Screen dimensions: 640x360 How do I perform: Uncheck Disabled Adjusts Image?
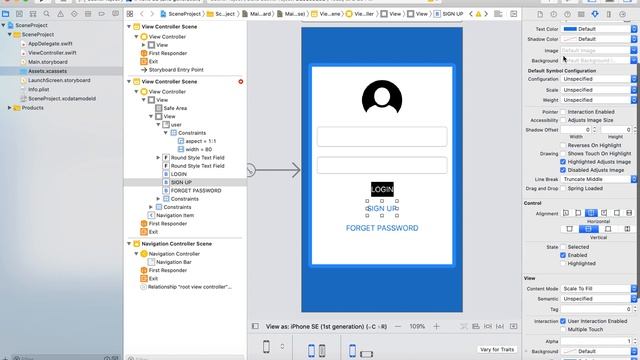(x=563, y=170)
